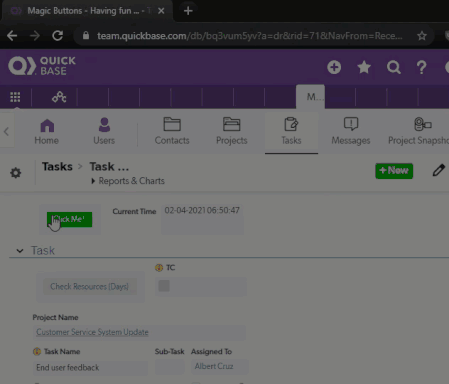The image size is (449, 384).
Task: Close the Magic Buttons browser tab
Action: click(161, 11)
